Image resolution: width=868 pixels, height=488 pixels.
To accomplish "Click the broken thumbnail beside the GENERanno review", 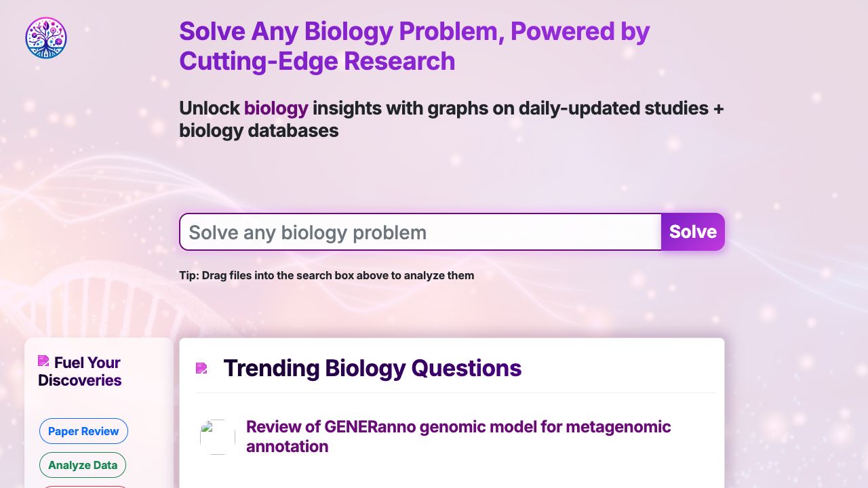I will click(x=217, y=436).
